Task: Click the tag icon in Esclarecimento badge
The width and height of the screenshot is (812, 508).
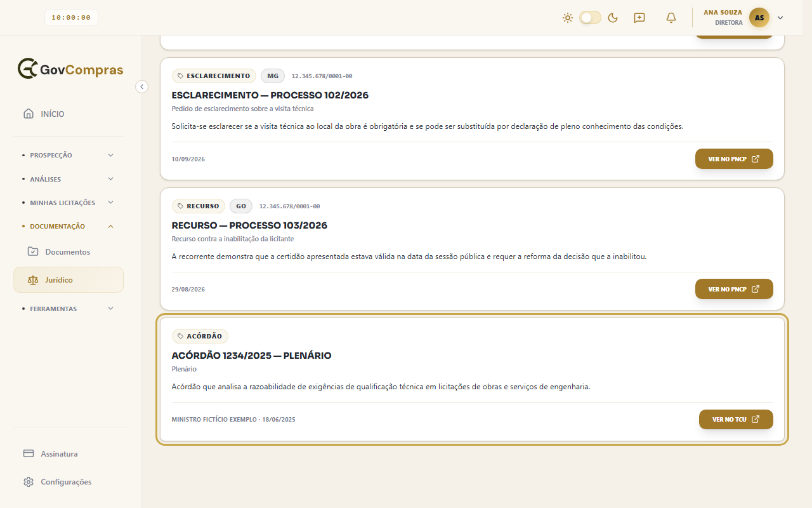Action: (181, 76)
